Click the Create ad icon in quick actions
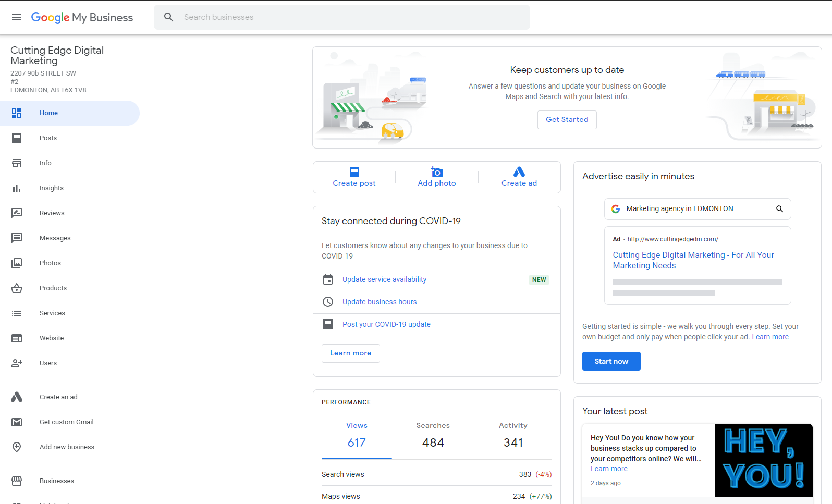Viewport: 832px width, 504px height. click(519, 172)
